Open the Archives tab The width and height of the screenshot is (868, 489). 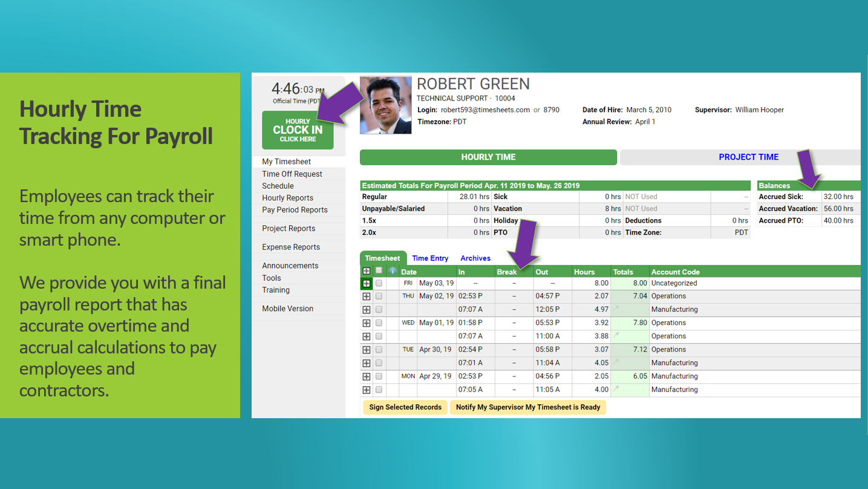pyautogui.click(x=475, y=258)
